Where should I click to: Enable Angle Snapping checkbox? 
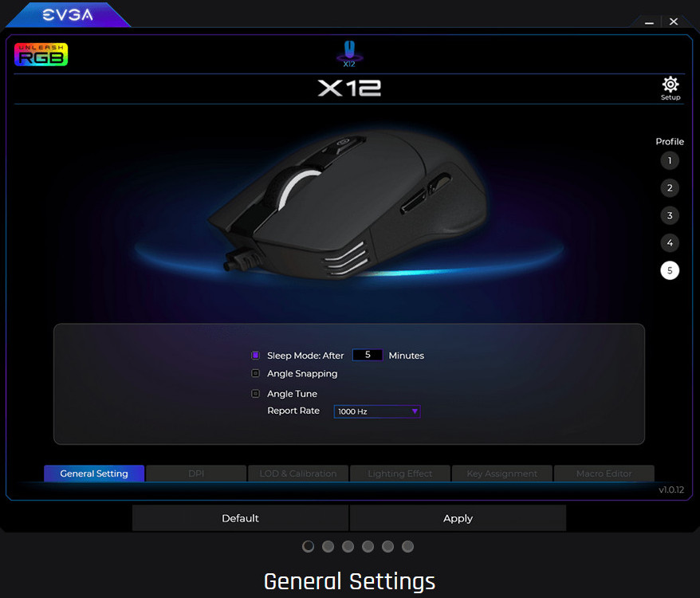coord(255,373)
